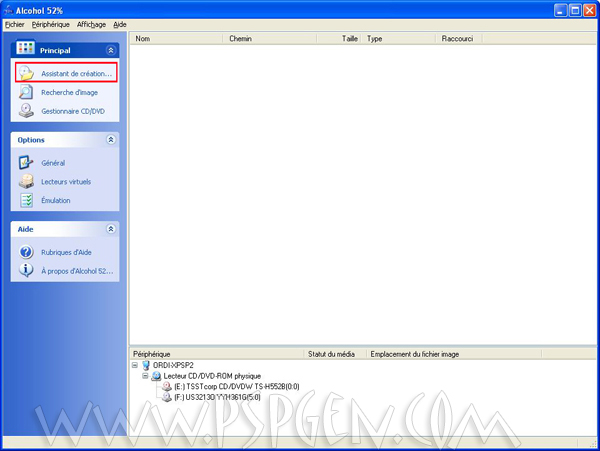The height and width of the screenshot is (451, 600).
Task: Open the Assistant de création icon
Action: pos(26,73)
